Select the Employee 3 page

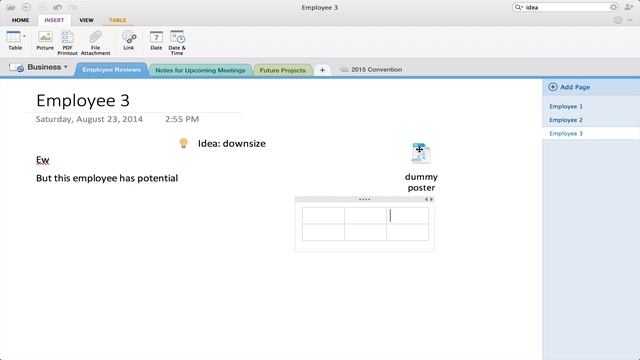591,133
